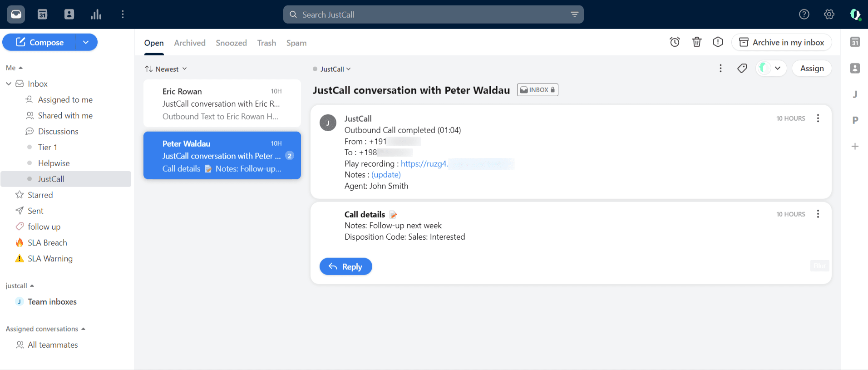This screenshot has height=370, width=868.
Task: Click the tag label icon
Action: [742, 69]
